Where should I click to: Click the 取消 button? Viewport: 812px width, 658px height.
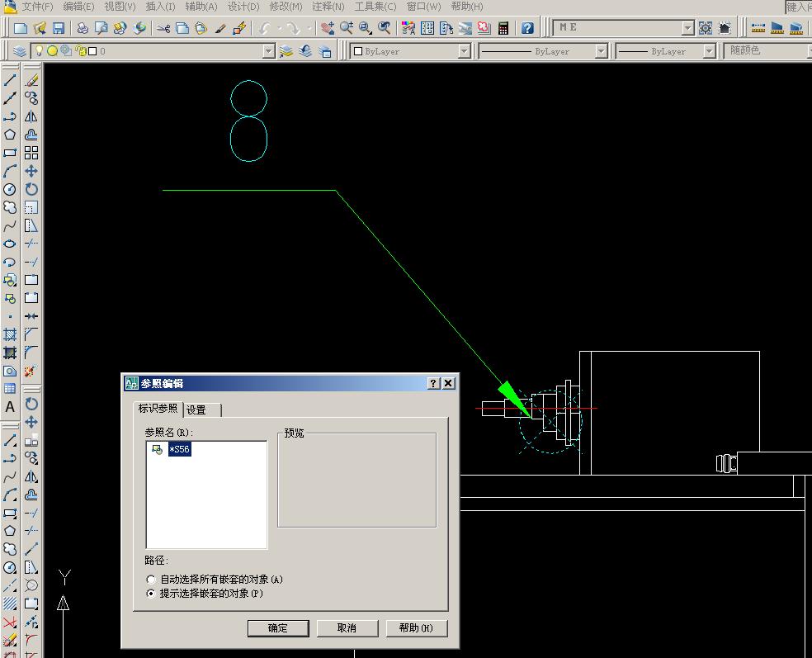[347, 628]
